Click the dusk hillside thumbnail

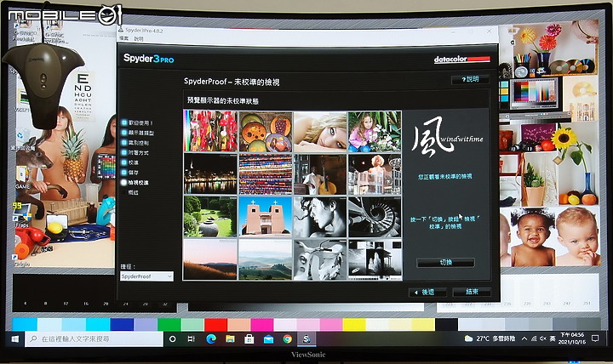[210, 259]
